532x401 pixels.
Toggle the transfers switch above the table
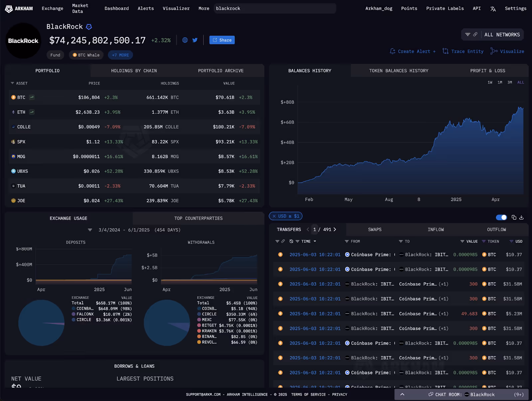[501, 217]
